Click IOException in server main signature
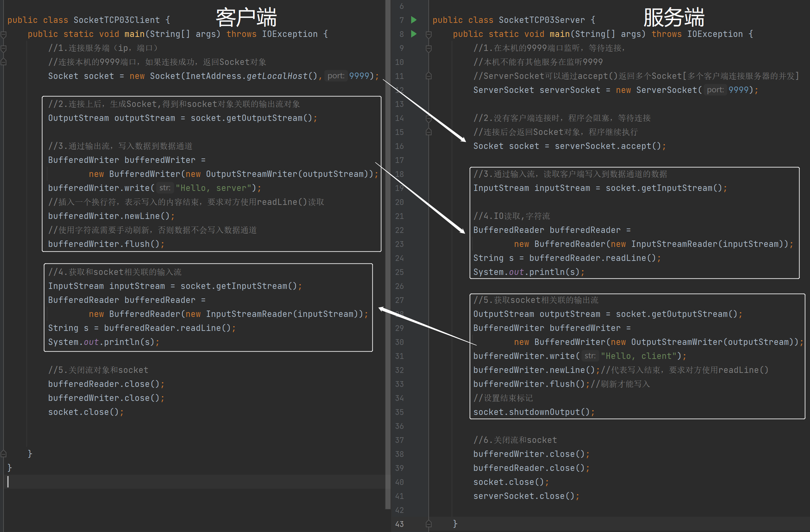810x532 pixels. (x=715, y=34)
